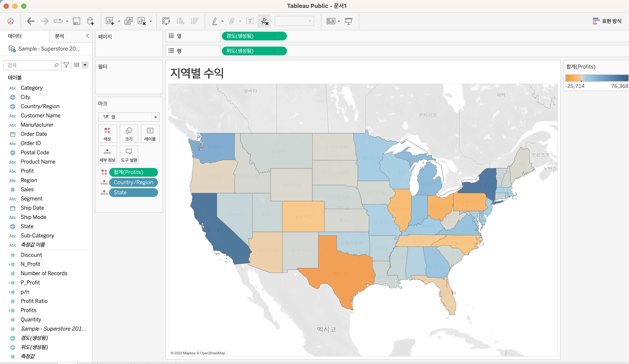The height and width of the screenshot is (364, 629).
Task: Select the N_Profit calculated field
Action: 30,264
